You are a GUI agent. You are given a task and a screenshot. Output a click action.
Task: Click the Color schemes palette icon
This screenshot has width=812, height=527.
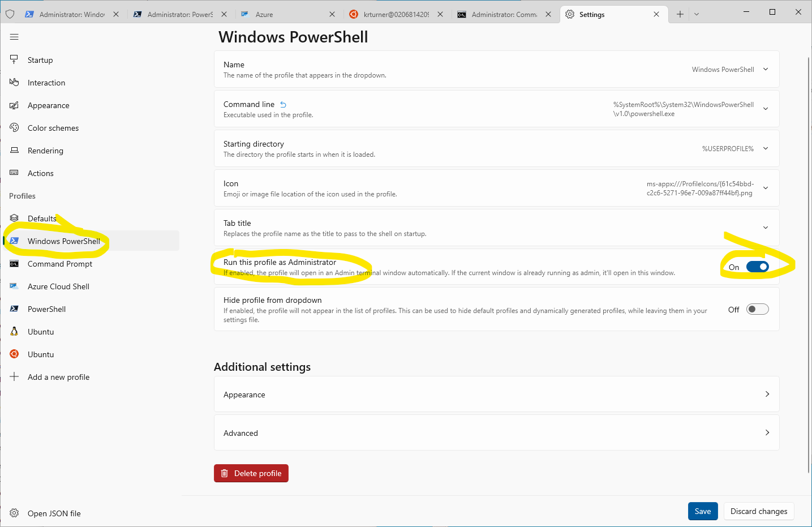tap(14, 128)
